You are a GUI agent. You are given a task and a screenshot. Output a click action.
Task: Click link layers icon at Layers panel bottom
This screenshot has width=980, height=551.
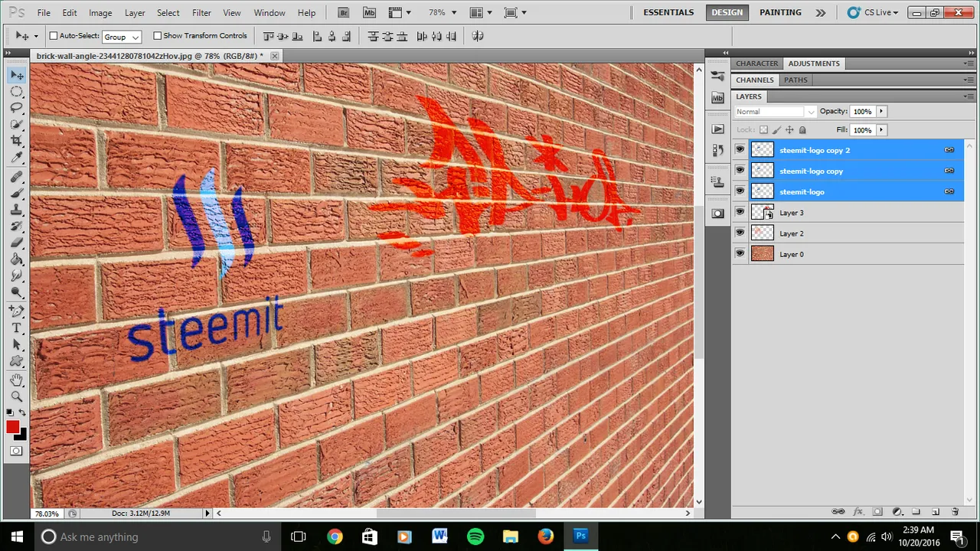[838, 512]
